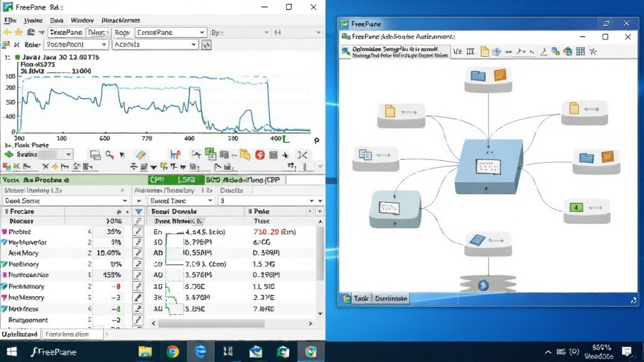This screenshot has height=362, width=644.
Task: Expand the 44 dropdown at toolbar end
Action: click(x=297, y=32)
